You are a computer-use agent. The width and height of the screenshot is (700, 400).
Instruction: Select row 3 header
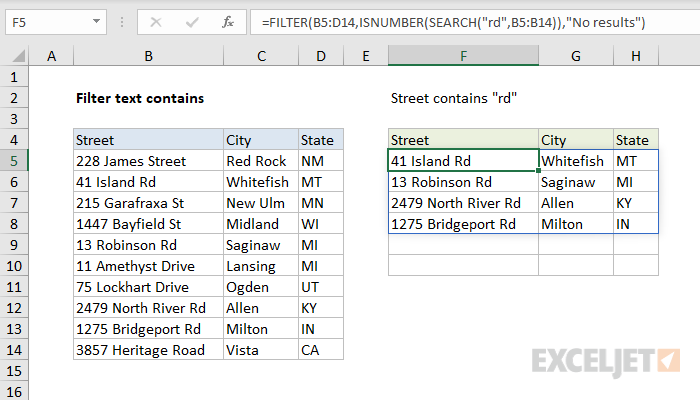(x=14, y=119)
